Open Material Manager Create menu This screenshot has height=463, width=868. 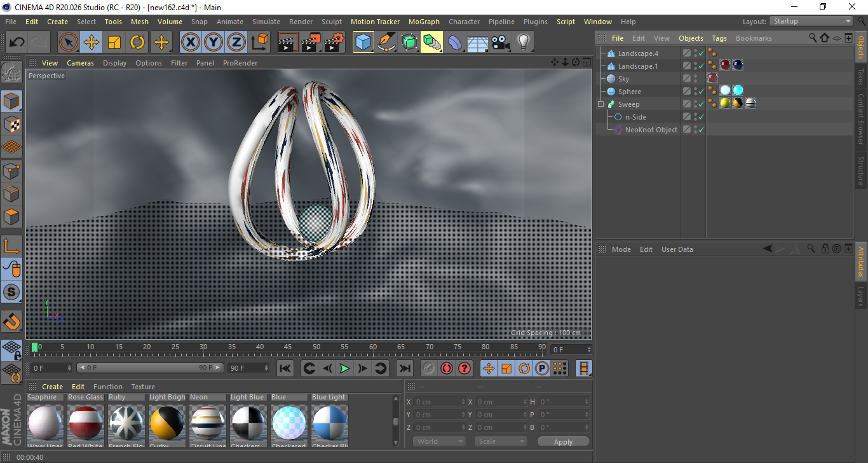(x=52, y=387)
